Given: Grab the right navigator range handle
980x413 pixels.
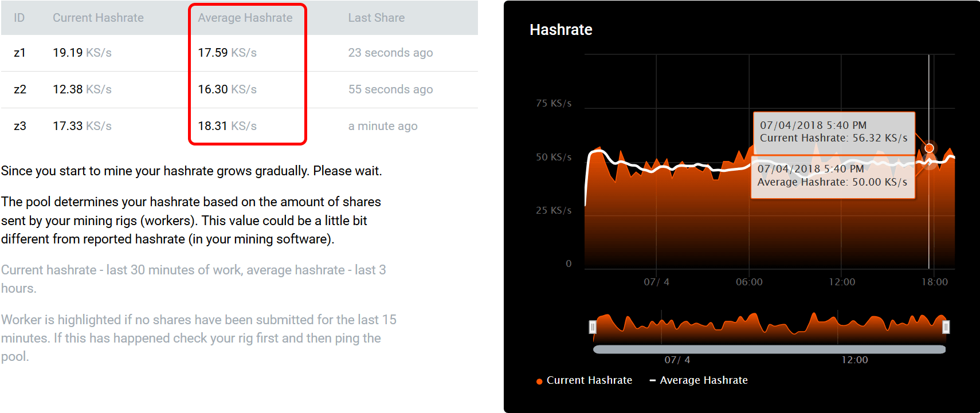Looking at the screenshot, I should [946, 327].
